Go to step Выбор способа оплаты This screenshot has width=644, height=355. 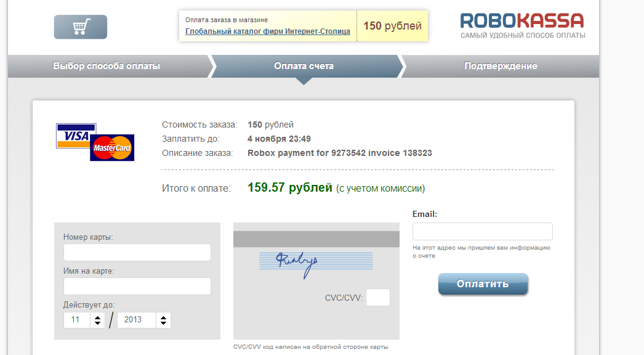click(x=107, y=66)
